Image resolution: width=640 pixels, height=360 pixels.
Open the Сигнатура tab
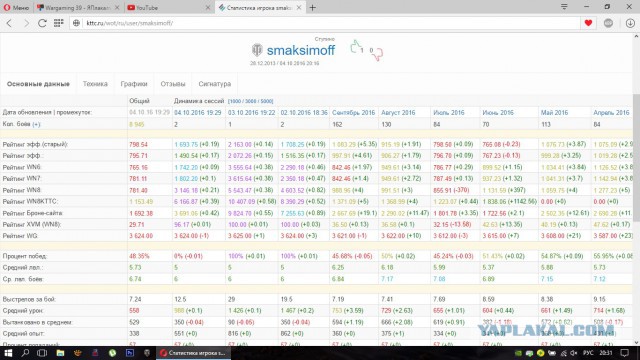pyautogui.click(x=215, y=84)
